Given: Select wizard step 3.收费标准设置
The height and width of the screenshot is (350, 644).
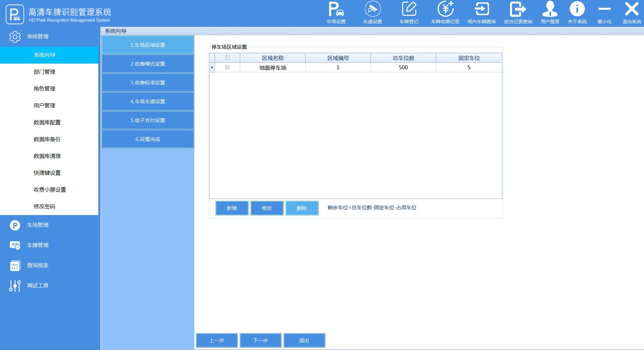Looking at the screenshot, I should coord(148,83).
